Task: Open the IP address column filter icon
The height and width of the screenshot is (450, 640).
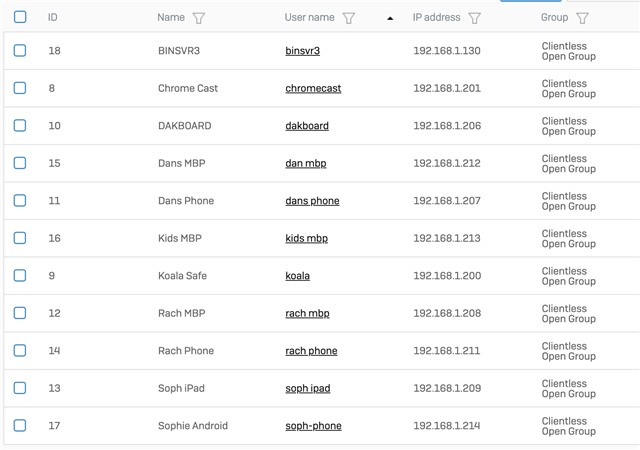Action: point(474,18)
